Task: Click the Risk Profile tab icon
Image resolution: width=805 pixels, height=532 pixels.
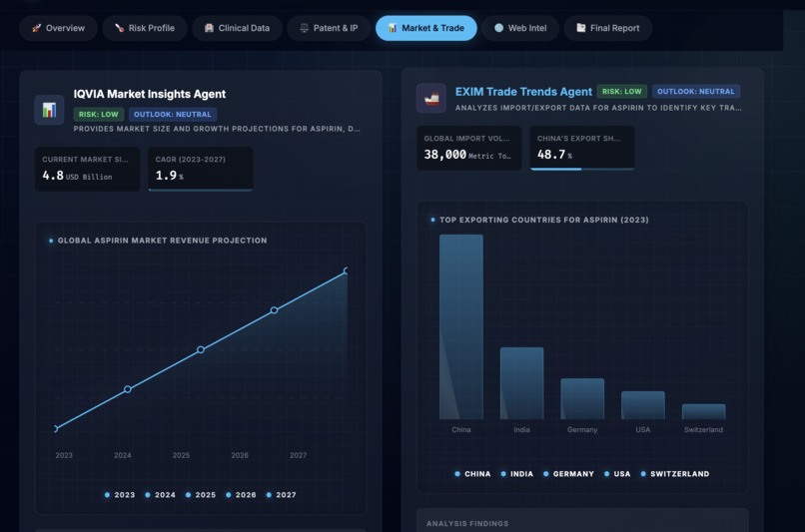Action: click(119, 28)
